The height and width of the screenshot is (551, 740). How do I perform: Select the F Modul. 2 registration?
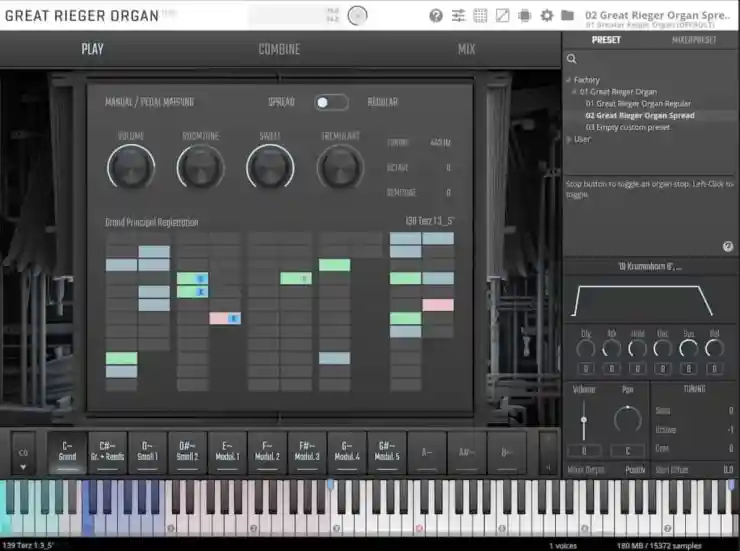click(267, 452)
